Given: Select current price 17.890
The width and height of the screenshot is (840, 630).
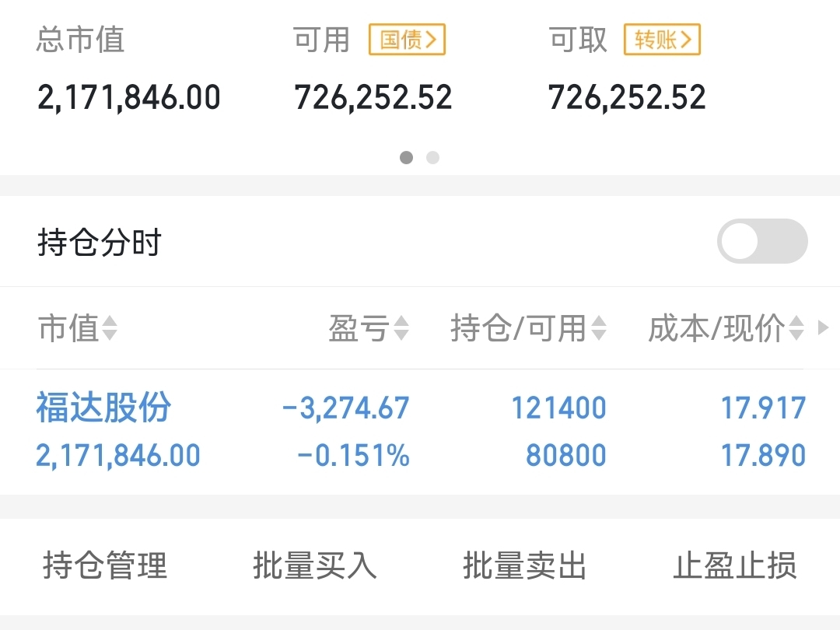Looking at the screenshot, I should pos(764,455).
